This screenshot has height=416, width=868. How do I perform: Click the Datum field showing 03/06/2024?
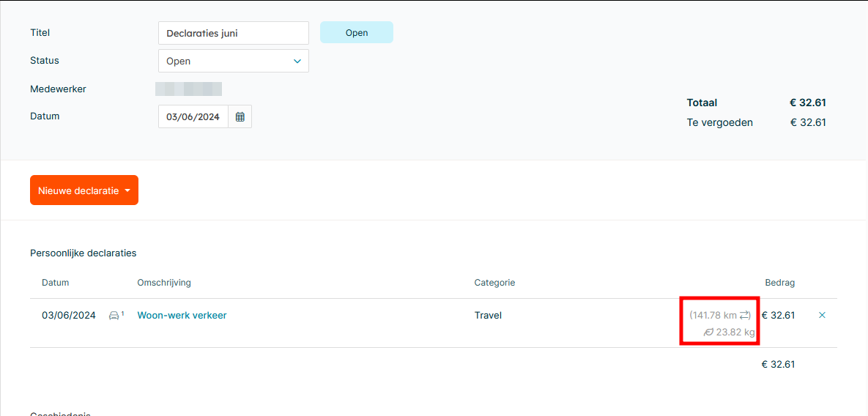(x=193, y=116)
